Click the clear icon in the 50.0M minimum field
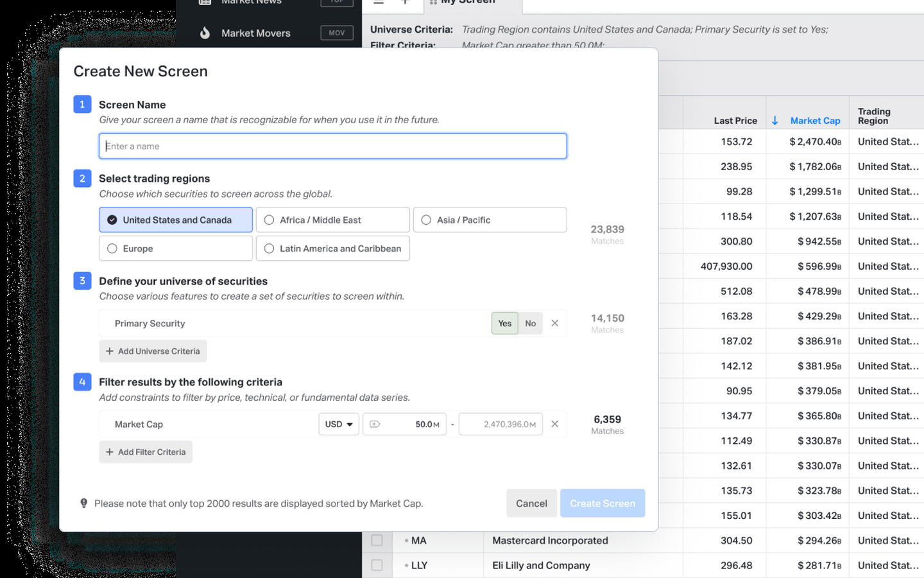Image resolution: width=924 pixels, height=578 pixels. point(375,424)
